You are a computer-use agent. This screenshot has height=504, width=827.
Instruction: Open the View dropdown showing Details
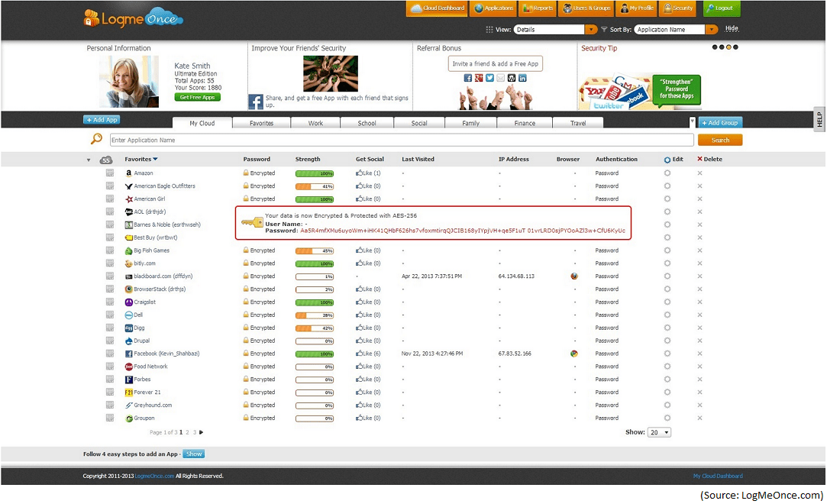click(555, 30)
